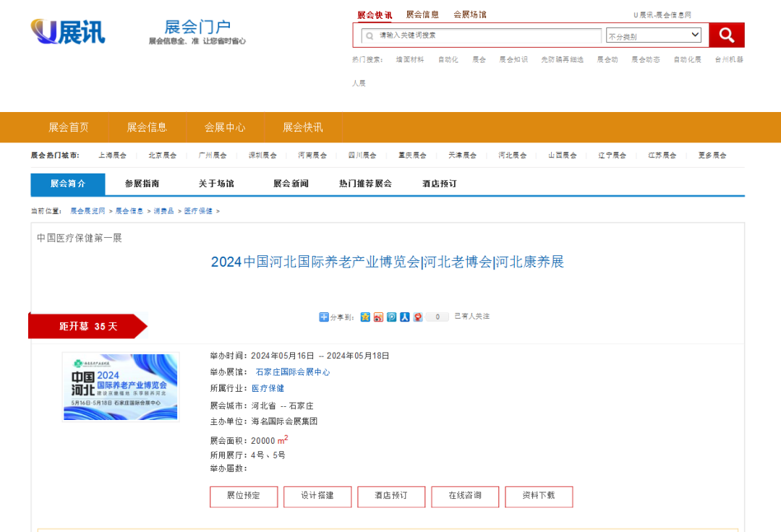Viewport: 781px width, 532px height.
Task: Open the 石家庄国际会展中心 venue link
Action: coord(292,372)
